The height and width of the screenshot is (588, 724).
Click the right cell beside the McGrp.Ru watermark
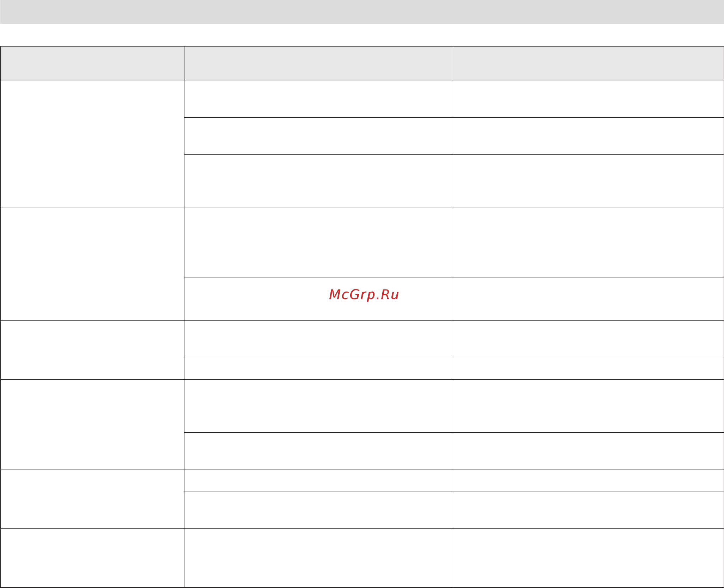pos(589,299)
